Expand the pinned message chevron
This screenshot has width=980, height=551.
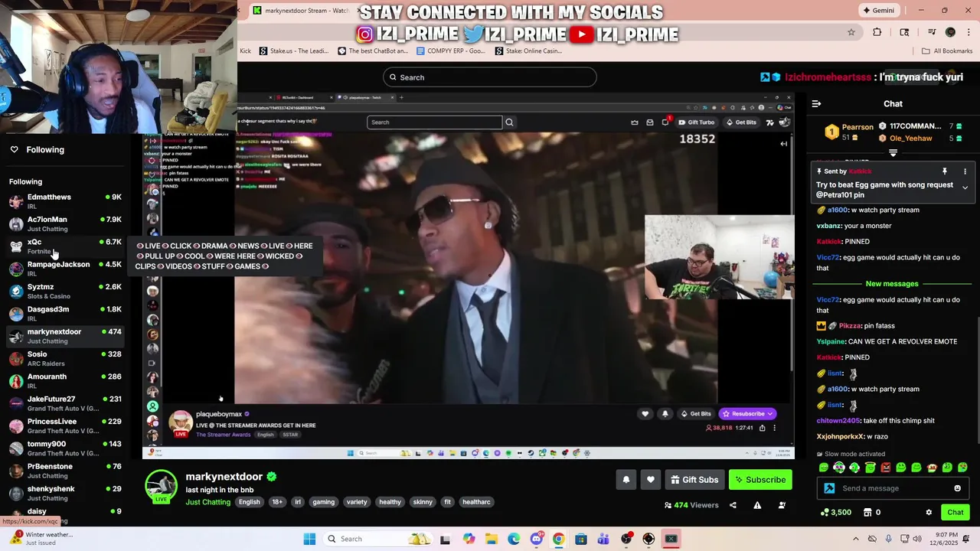pyautogui.click(x=965, y=187)
